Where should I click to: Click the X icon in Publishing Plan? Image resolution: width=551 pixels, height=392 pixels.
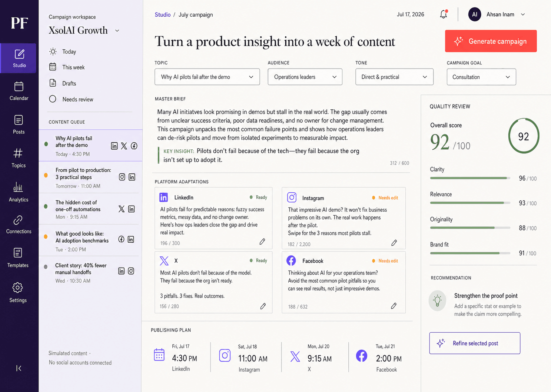coord(295,356)
